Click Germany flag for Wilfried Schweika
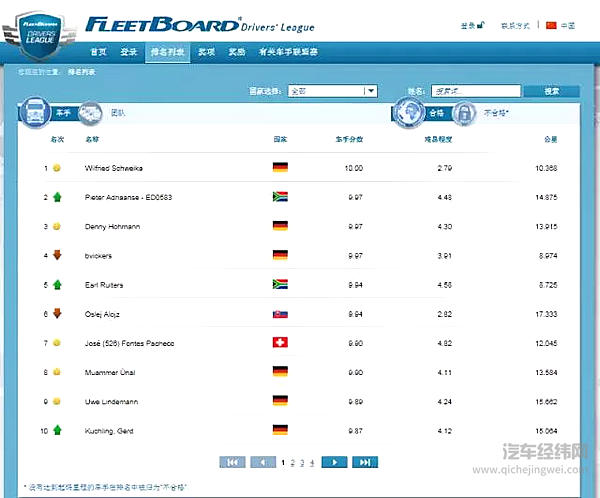Screen dimensions: 600x498 coord(280,167)
